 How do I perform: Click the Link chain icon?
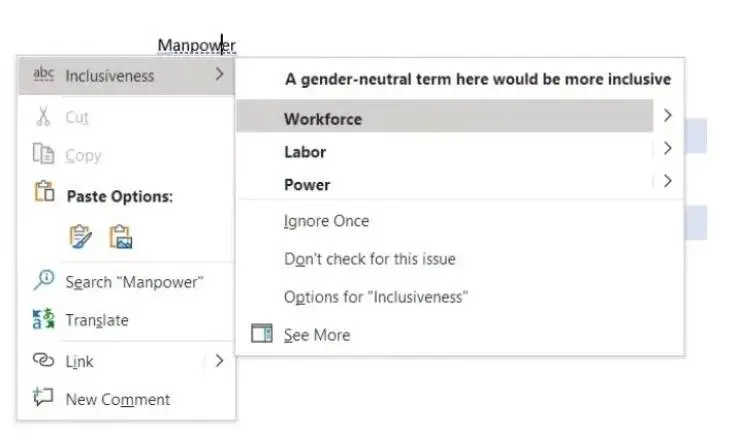[43, 361]
